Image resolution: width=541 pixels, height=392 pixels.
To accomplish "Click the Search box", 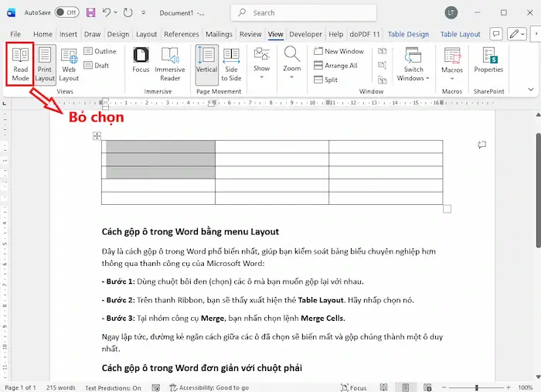I will [304, 13].
